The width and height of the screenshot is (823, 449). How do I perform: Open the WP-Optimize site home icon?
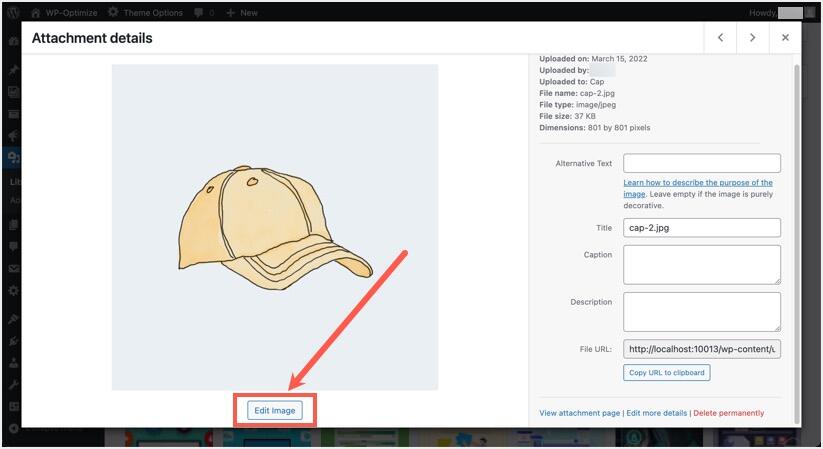(36, 12)
